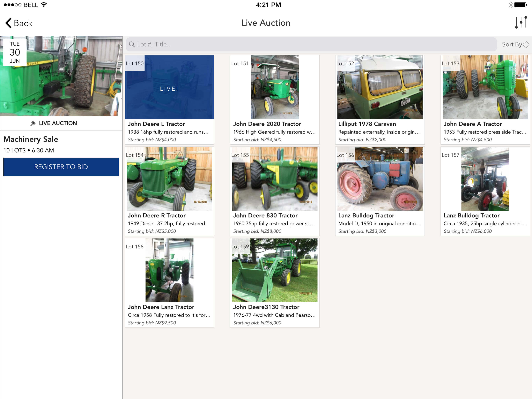Open Lot 159 John Deere3130 image

[x=275, y=270]
